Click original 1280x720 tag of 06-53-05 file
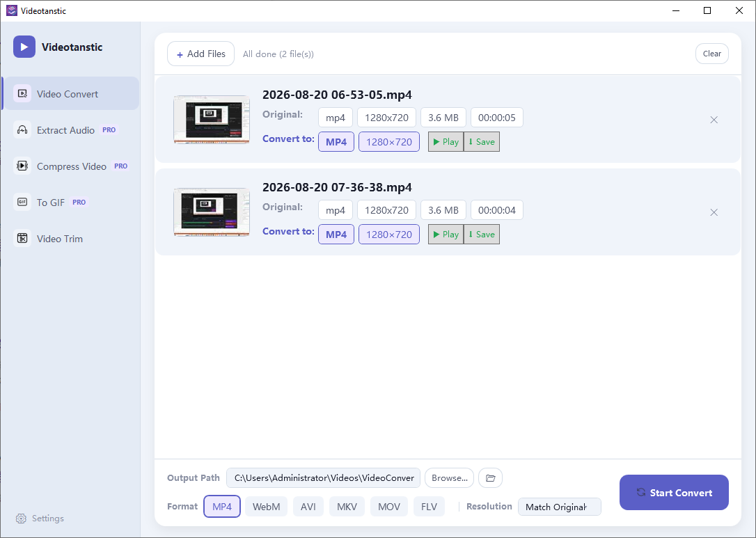The width and height of the screenshot is (756, 538). [386, 117]
